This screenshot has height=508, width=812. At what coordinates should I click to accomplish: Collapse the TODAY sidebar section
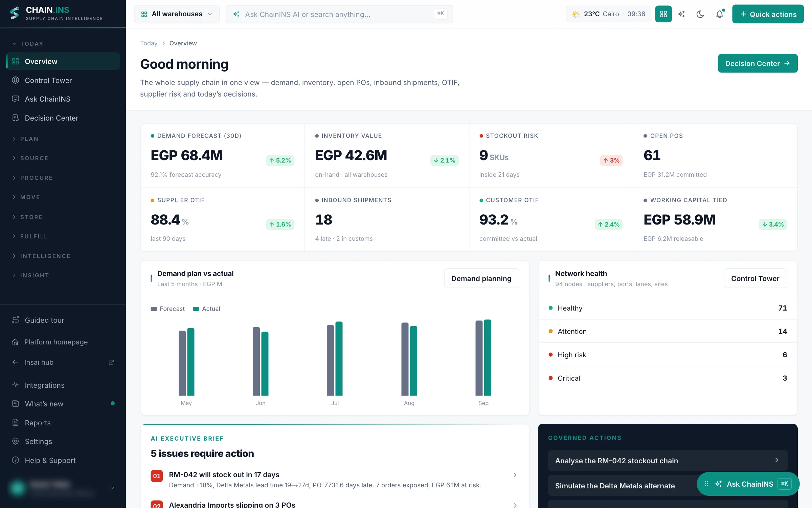(28, 44)
